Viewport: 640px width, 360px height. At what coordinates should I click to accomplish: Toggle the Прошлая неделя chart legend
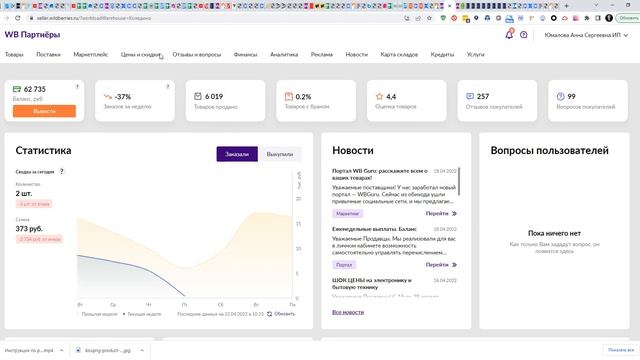96,314
